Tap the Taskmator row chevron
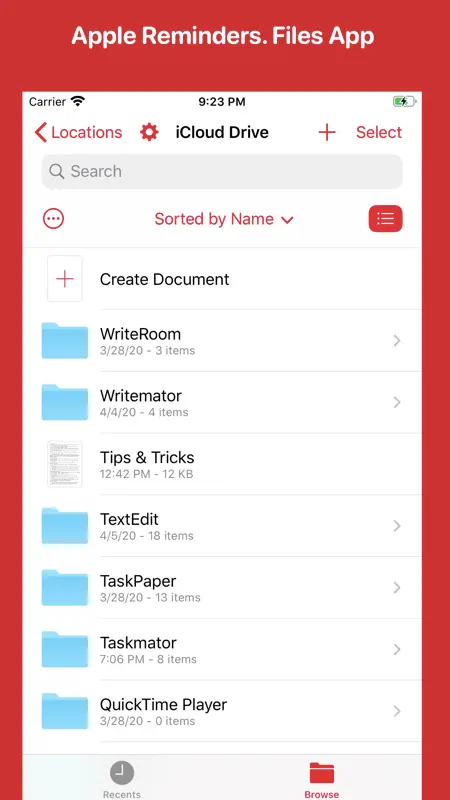The height and width of the screenshot is (800, 450). (x=397, y=649)
